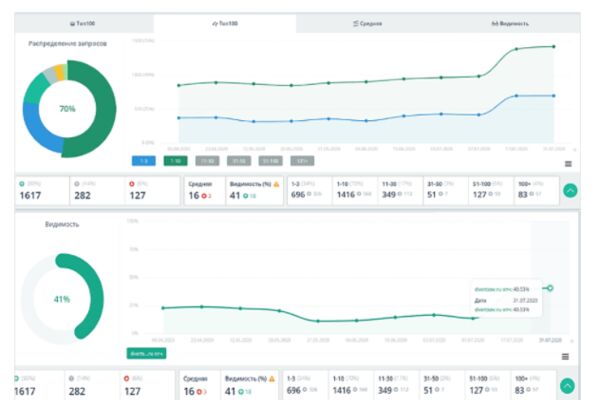Viewport: 600px width, 400px height.
Task: Click green up indicator above 1617 in upper row
Action: pyautogui.click(x=22, y=184)
